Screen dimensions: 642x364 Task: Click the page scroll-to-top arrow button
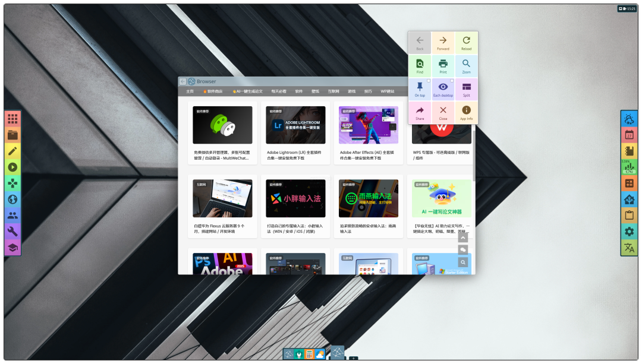point(462,238)
